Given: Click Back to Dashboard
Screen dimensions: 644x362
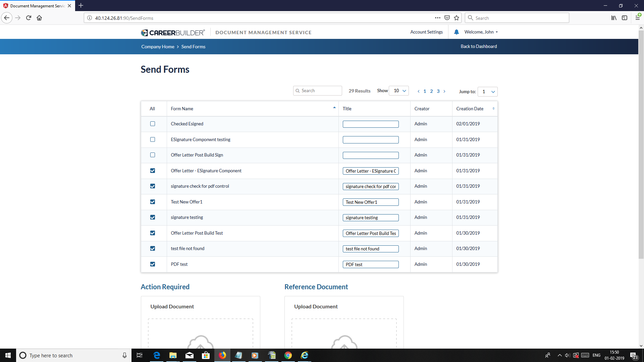Looking at the screenshot, I should coord(479,46).
